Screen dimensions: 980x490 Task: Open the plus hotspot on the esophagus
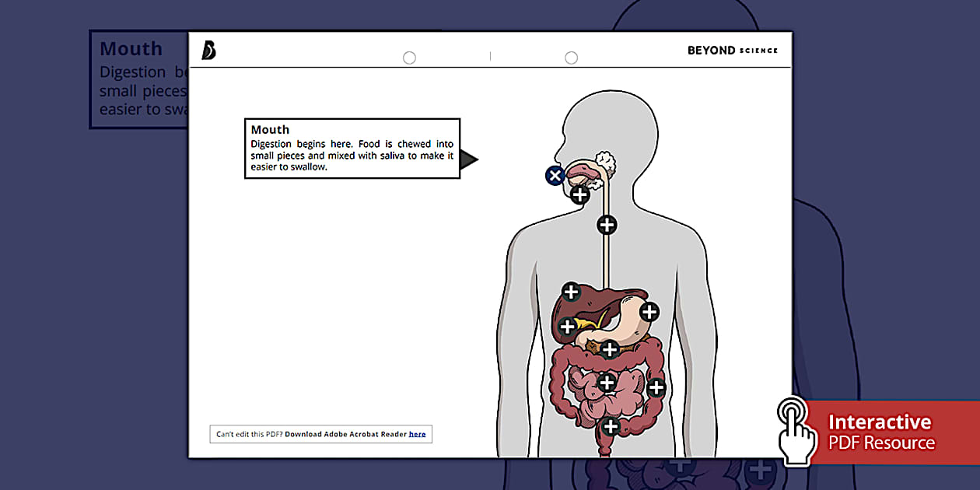(607, 225)
